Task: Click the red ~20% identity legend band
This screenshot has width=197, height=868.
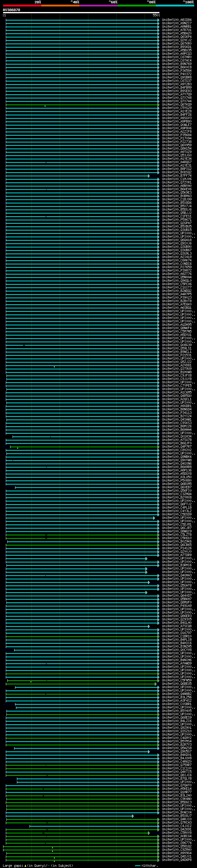Action: click(x=22, y=6)
